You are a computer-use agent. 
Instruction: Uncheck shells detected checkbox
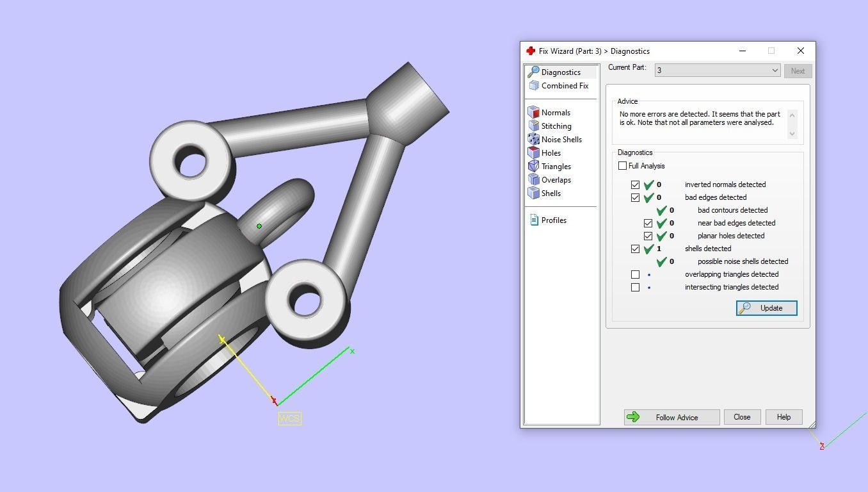635,249
